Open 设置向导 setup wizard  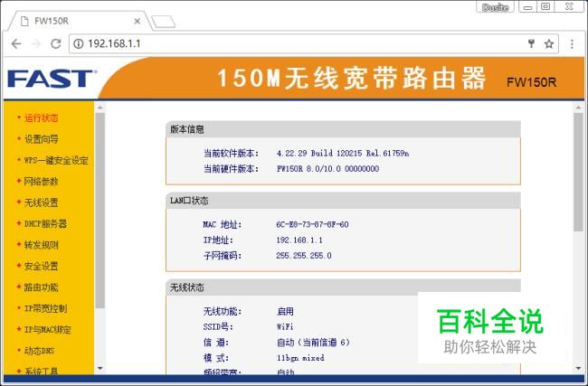42,139
